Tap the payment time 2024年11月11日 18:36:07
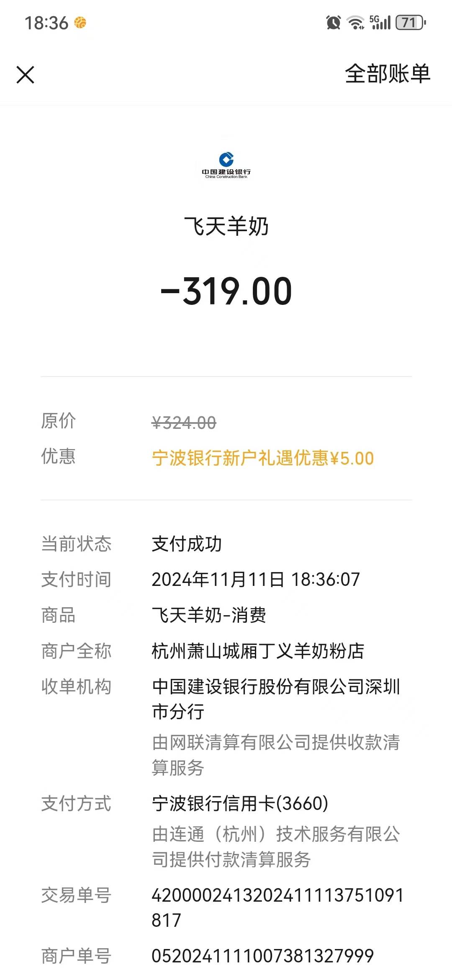The height and width of the screenshot is (980, 452). (255, 580)
